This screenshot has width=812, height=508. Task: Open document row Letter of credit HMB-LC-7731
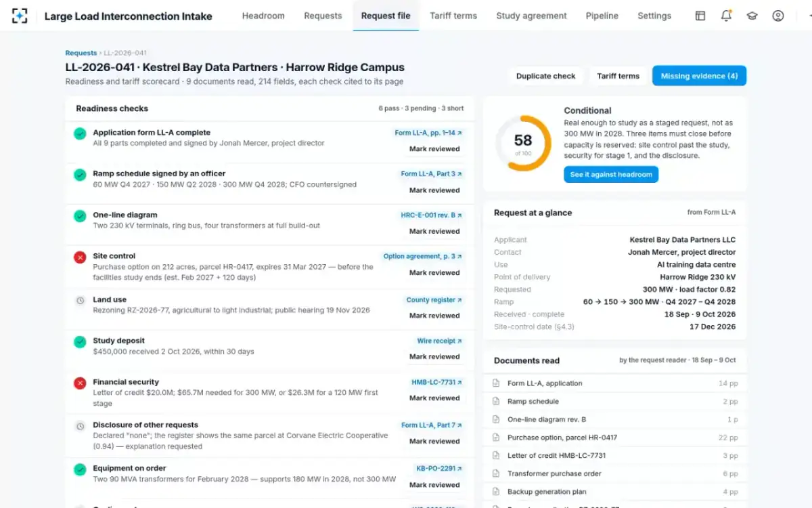(615, 456)
